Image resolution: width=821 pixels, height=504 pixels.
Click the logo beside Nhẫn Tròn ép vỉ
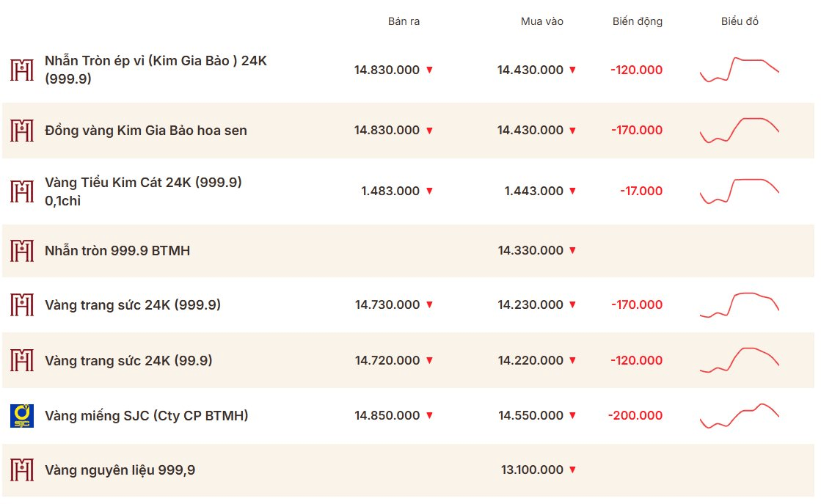(22, 70)
